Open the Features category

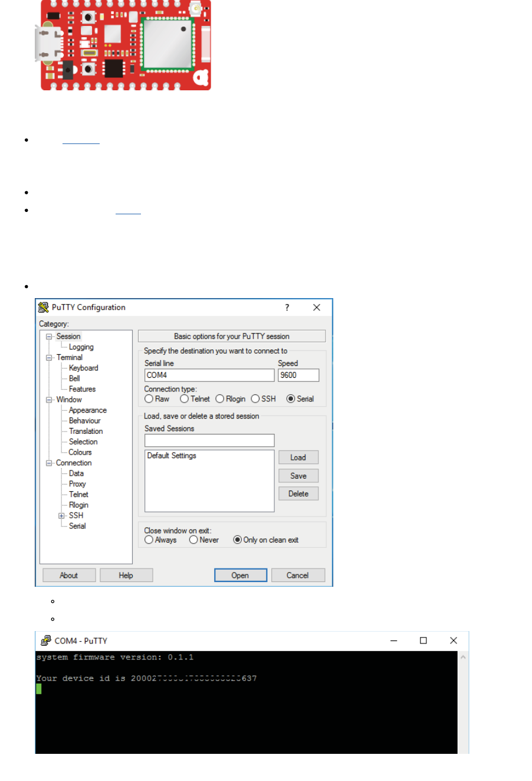[82, 389]
